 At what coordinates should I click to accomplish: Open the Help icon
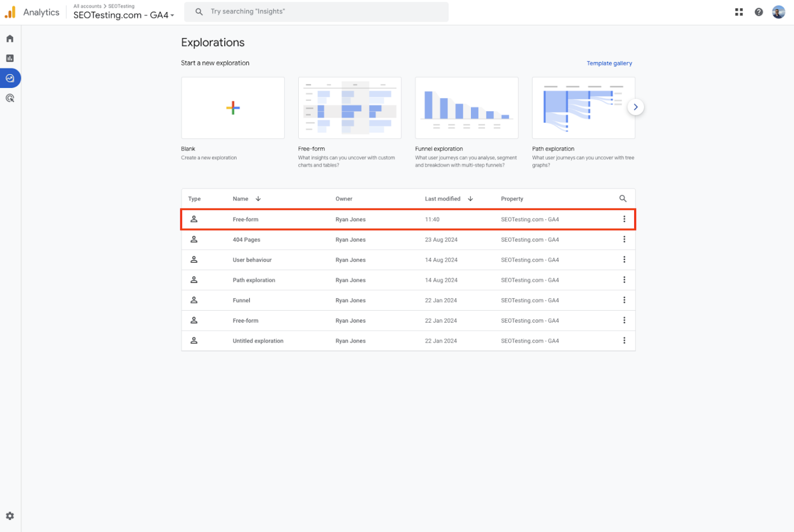point(758,12)
